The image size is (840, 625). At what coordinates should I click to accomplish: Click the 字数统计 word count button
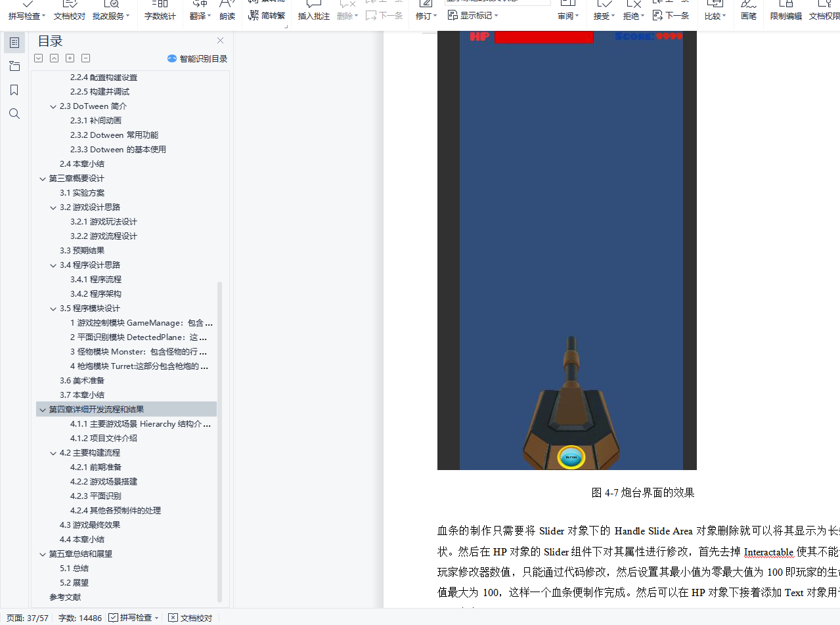160,16
